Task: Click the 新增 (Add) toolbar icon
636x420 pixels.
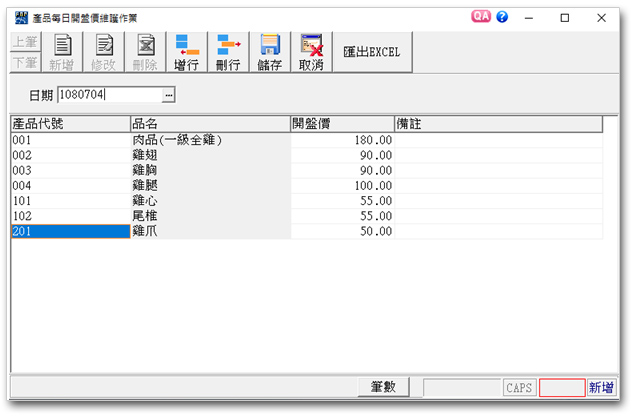Action: click(62, 52)
